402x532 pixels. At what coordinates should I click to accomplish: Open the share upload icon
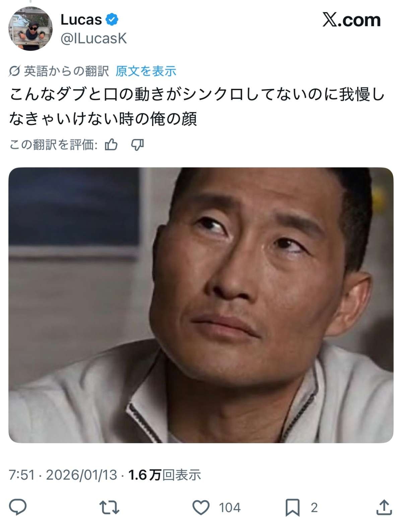(x=384, y=507)
